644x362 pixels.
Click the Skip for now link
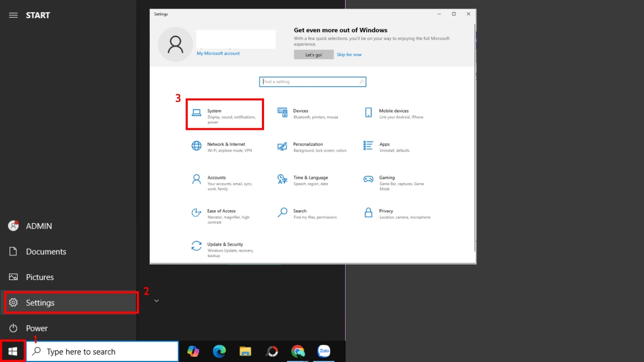click(349, 54)
